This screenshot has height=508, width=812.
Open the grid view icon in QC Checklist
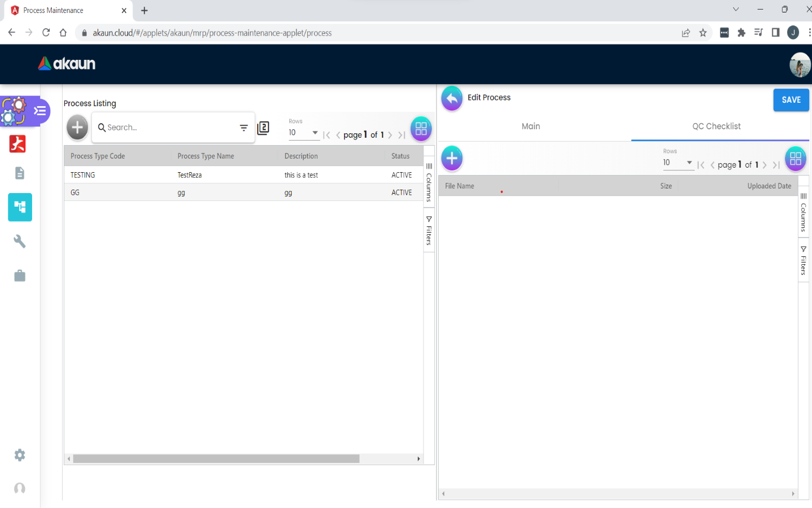(x=795, y=159)
